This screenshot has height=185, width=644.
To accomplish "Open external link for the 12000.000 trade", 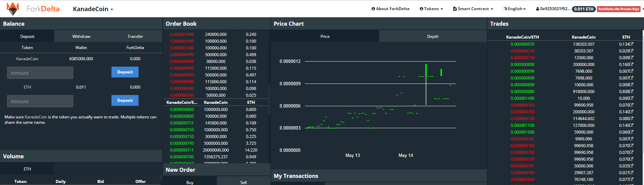I will pos(631,57).
